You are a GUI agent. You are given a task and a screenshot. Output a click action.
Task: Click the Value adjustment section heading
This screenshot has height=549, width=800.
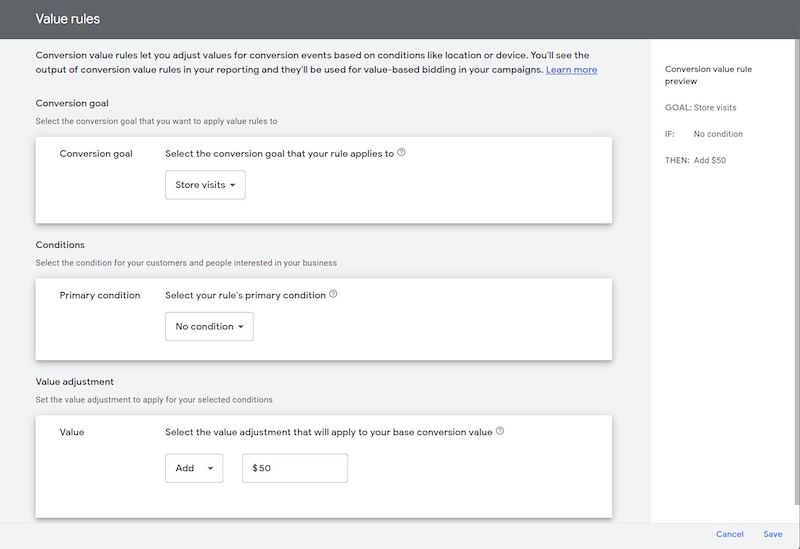pos(74,382)
